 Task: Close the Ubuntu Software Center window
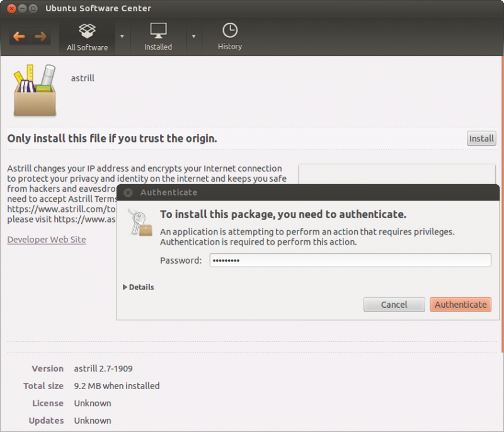tap(11, 8)
